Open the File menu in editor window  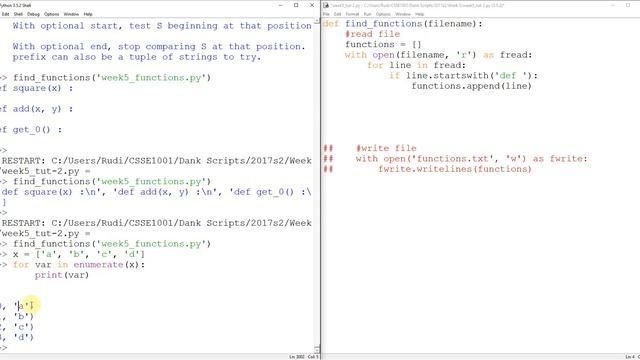[326, 14]
